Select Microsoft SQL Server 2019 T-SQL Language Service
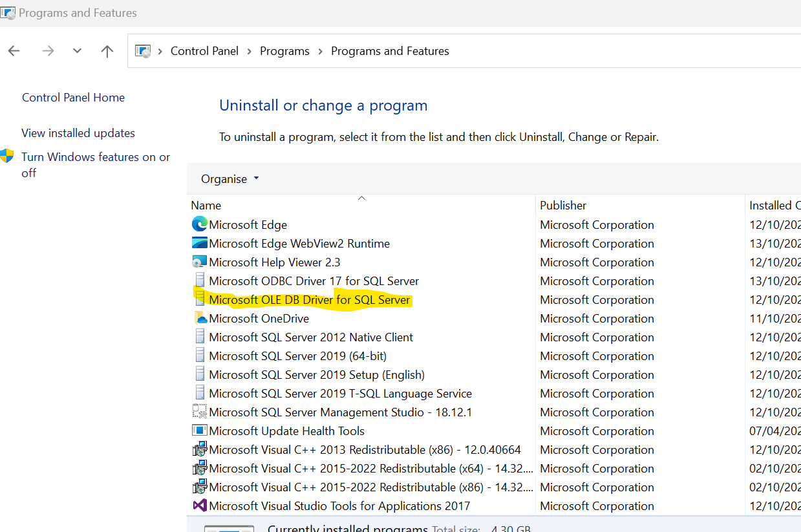Viewport: 801px width, 532px height. pyautogui.click(x=341, y=394)
